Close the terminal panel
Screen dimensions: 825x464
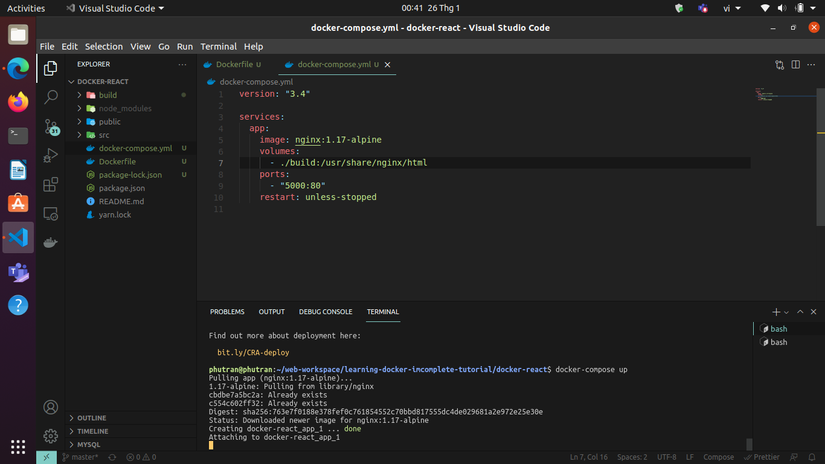[x=813, y=312]
